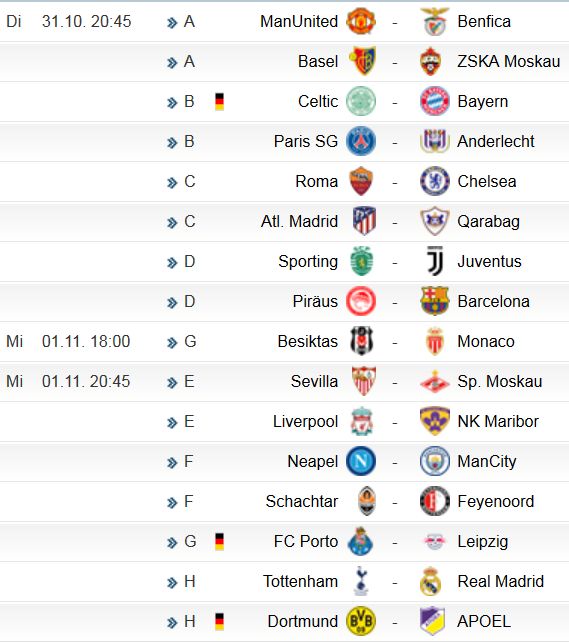Image resolution: width=569 pixels, height=643 pixels.
Task: Expand details arrow for ManUnited match
Action: point(172,23)
